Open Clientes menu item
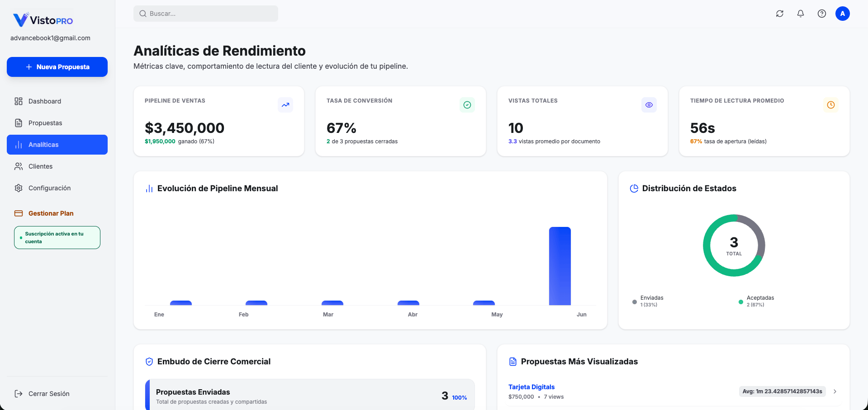The width and height of the screenshot is (868, 410). coord(57,166)
